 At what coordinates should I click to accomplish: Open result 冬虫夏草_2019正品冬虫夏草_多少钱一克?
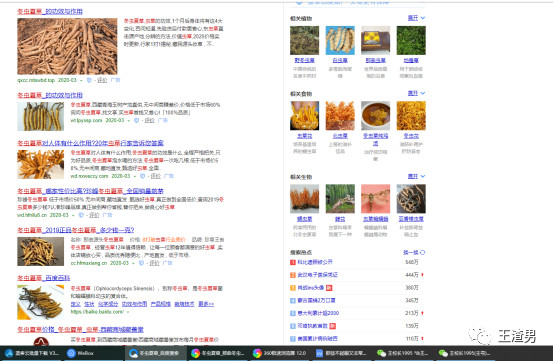pyautogui.click(x=76, y=230)
